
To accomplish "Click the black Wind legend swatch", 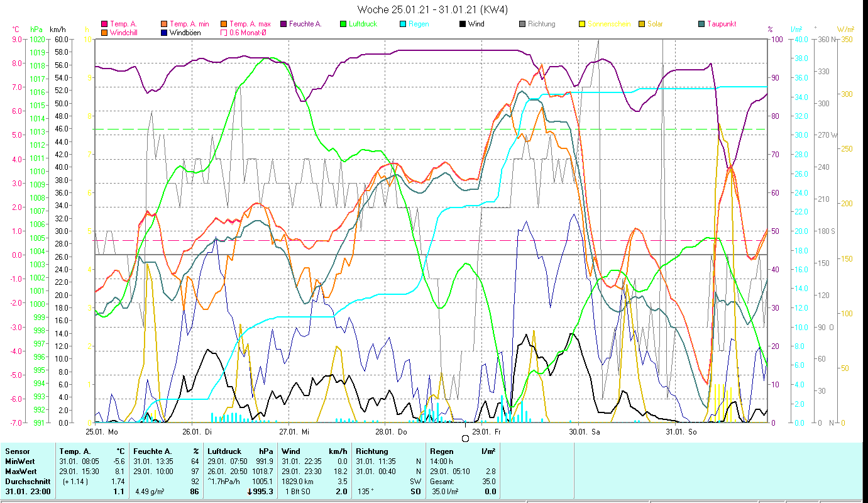I will (463, 24).
